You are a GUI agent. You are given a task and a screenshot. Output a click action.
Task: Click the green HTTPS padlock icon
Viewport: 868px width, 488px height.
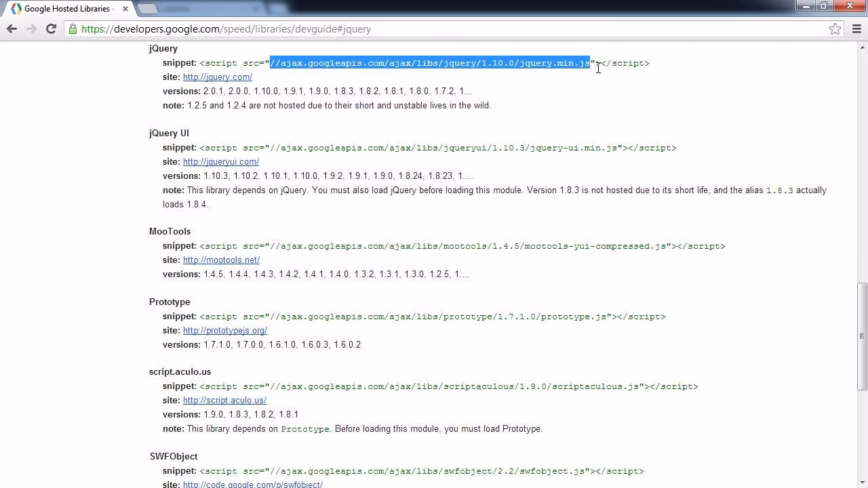pos(73,29)
